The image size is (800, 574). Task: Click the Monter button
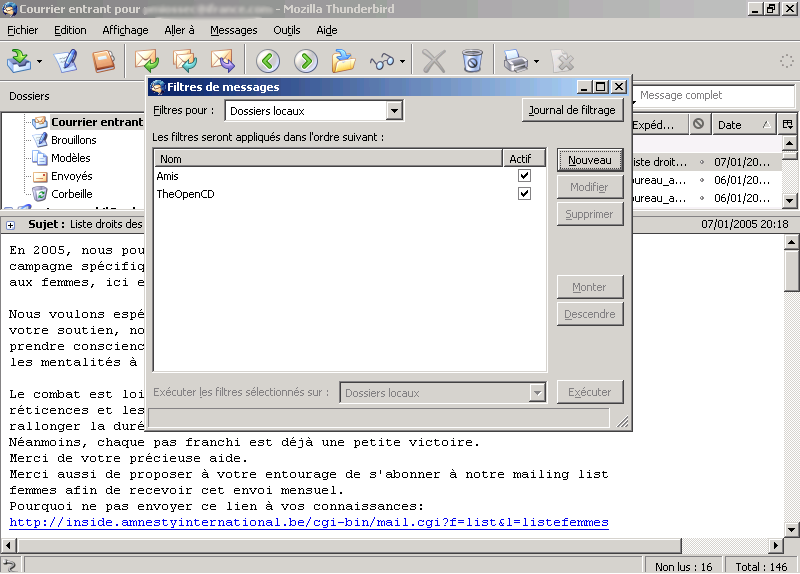[590, 287]
